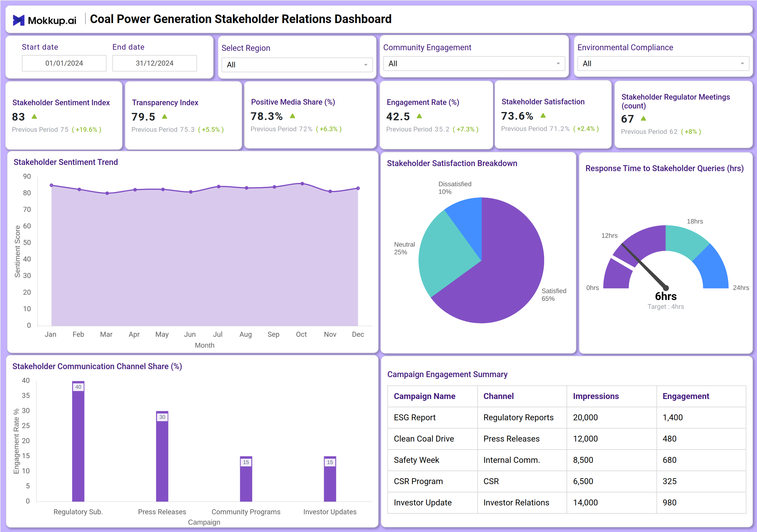Image resolution: width=757 pixels, height=532 pixels.
Task: Open the Environmental Compliance dropdown
Action: pos(663,64)
